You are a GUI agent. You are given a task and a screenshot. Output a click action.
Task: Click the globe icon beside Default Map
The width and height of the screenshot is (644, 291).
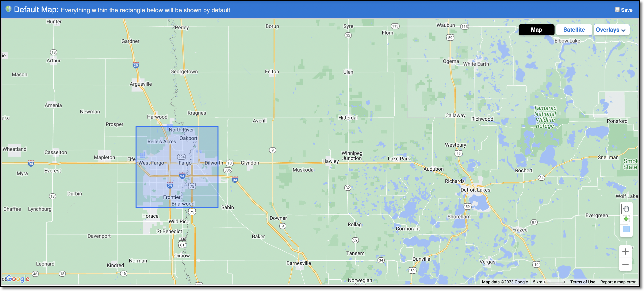coord(8,9)
